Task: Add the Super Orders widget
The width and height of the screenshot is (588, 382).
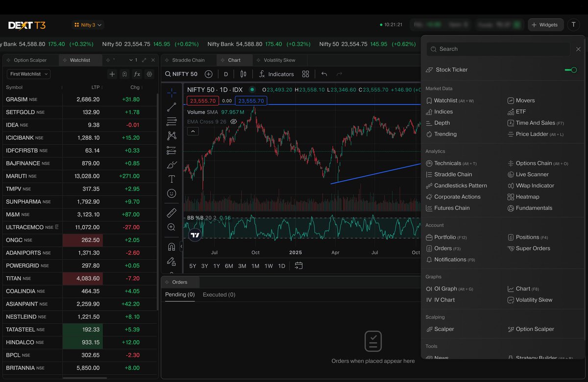Action: pos(529,248)
